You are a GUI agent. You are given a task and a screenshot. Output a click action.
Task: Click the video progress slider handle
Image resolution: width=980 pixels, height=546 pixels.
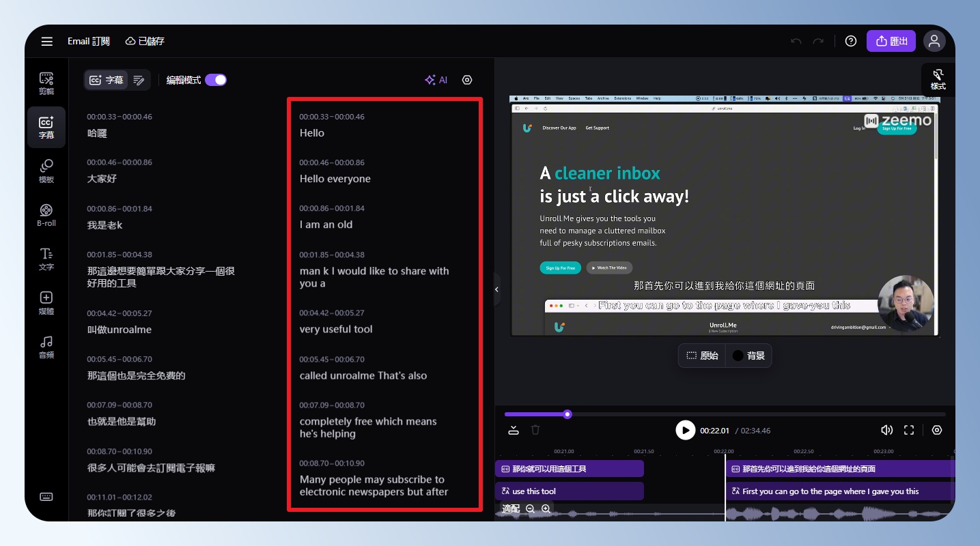point(568,414)
